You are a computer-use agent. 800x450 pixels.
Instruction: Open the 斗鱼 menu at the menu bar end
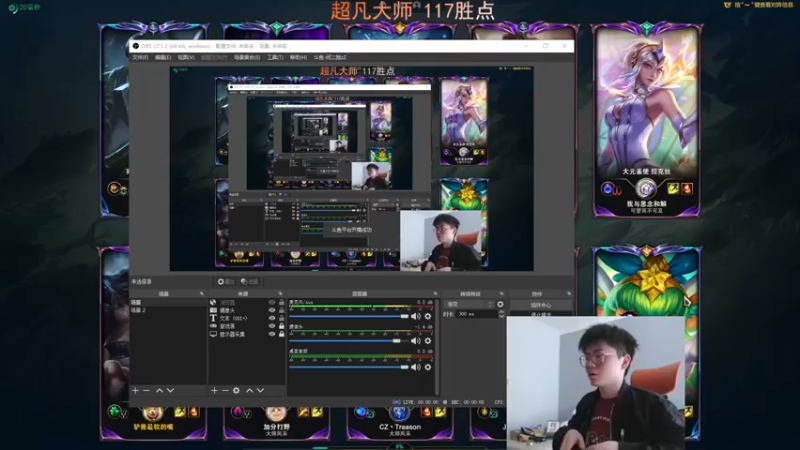click(330, 57)
